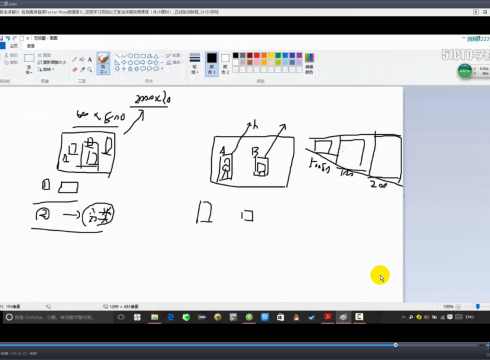Pick the yellow color swatch
The image size is (490, 360).
click(271, 55)
